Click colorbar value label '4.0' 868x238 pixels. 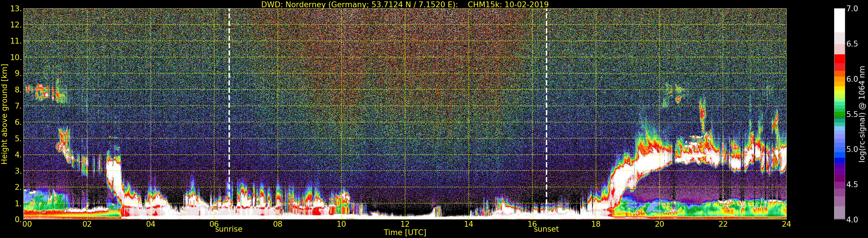pos(852,220)
